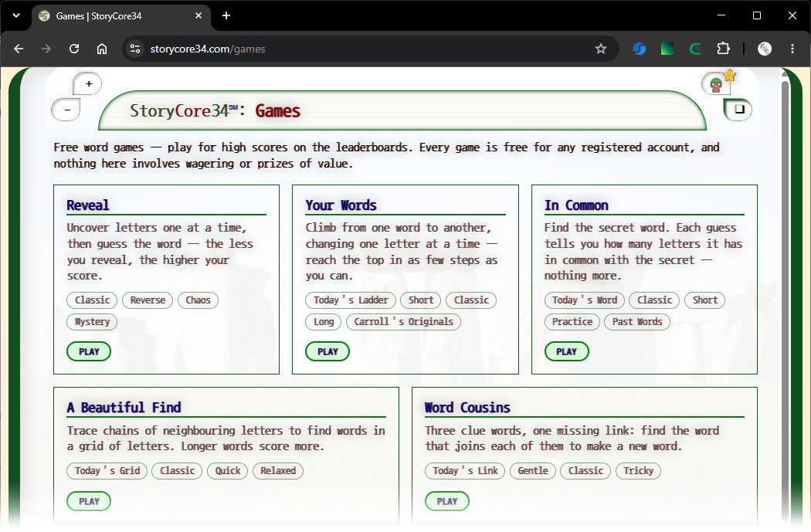This screenshot has width=811, height=532.
Task: Select the Classic mode for Reveal
Action: coord(92,300)
